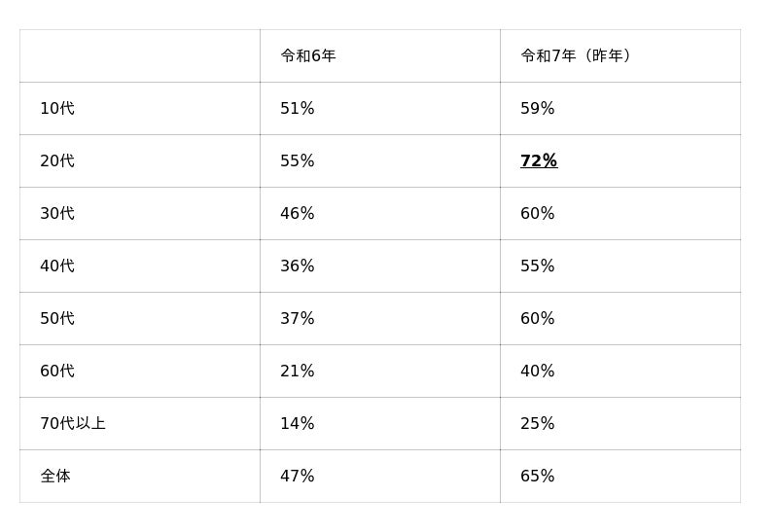Select the 55% cell in 20代 row

click(x=298, y=161)
